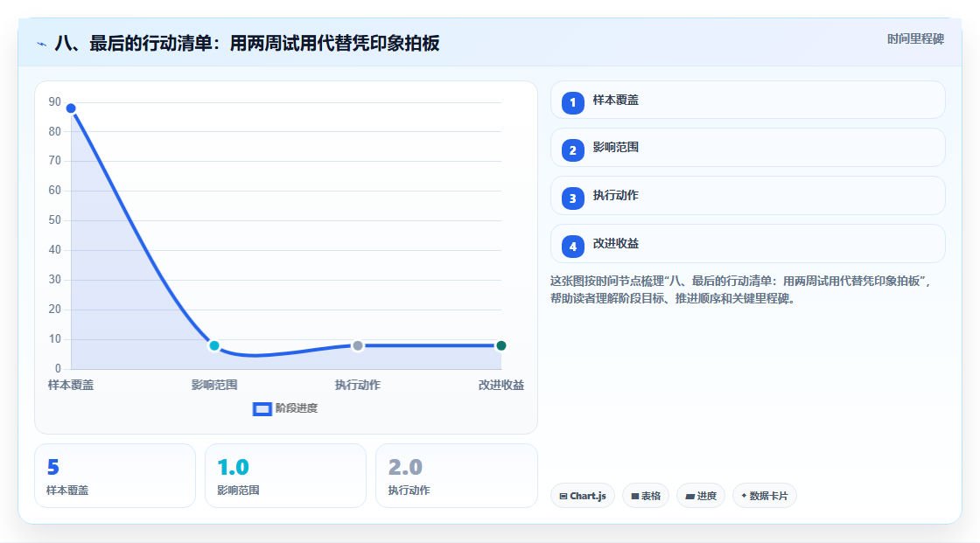Open the 样本覆盖 list item
This screenshot has width=980, height=543.
pyautogui.click(x=747, y=100)
